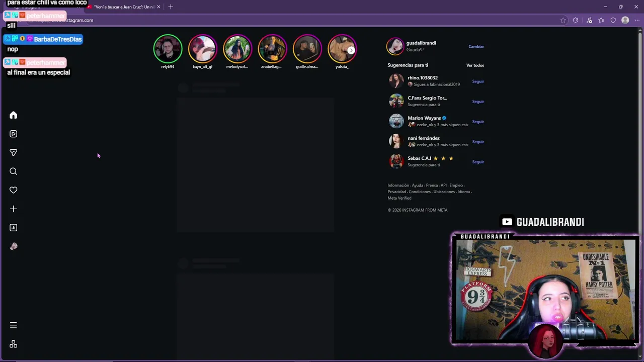Open Condiciones footer link
The image size is (644, 362).
coord(420,192)
